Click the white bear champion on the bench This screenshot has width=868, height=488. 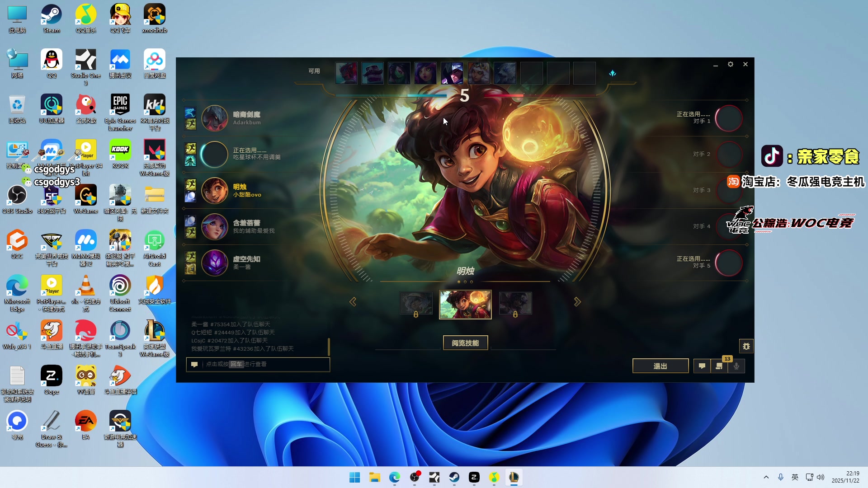coord(505,73)
